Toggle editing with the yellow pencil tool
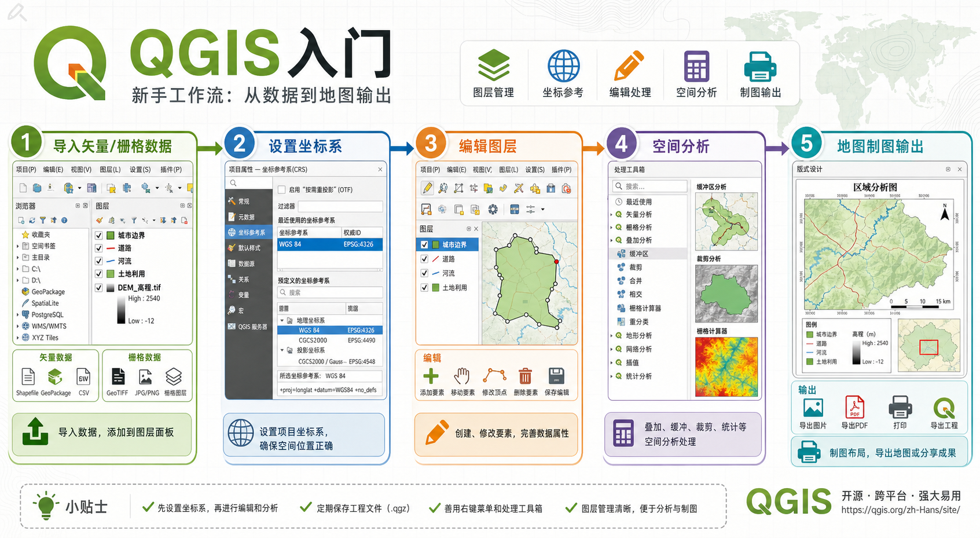 pos(427,188)
